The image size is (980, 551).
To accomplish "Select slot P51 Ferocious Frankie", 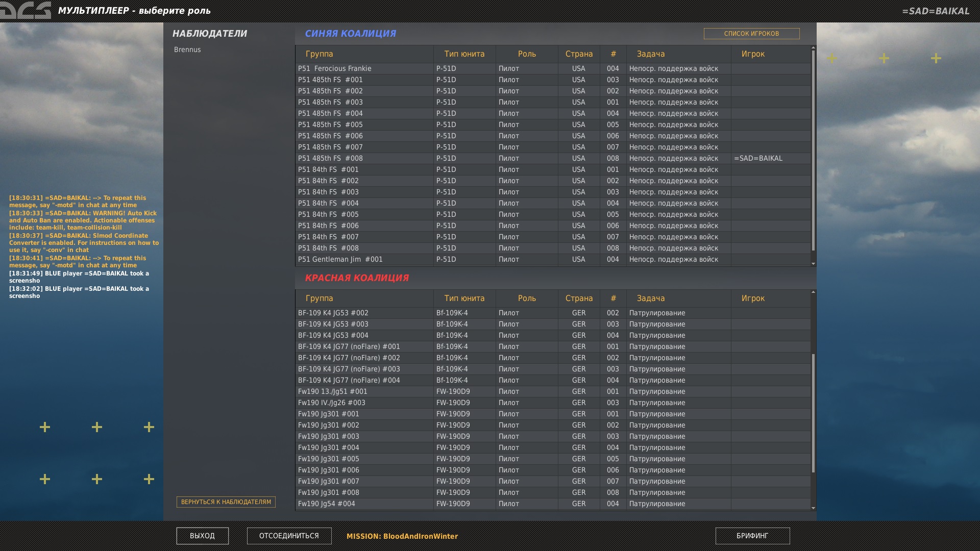I will 553,68.
